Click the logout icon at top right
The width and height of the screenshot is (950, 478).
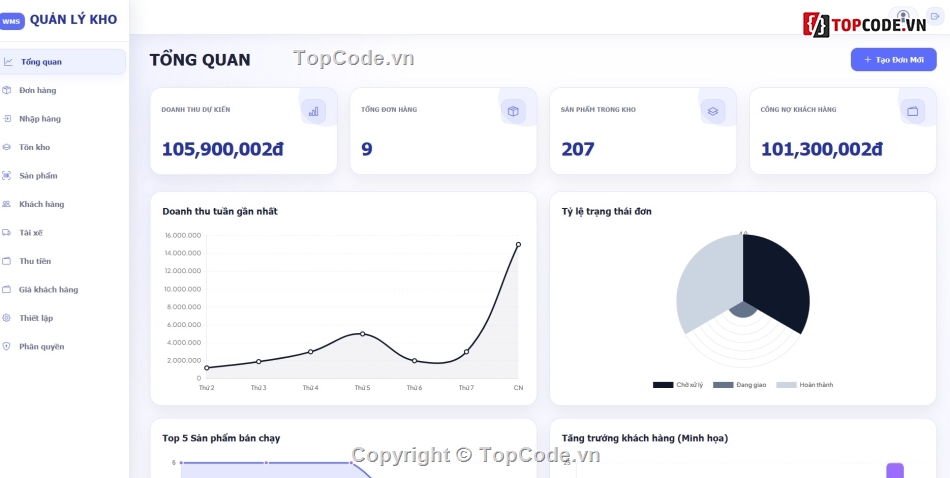pyautogui.click(x=935, y=16)
